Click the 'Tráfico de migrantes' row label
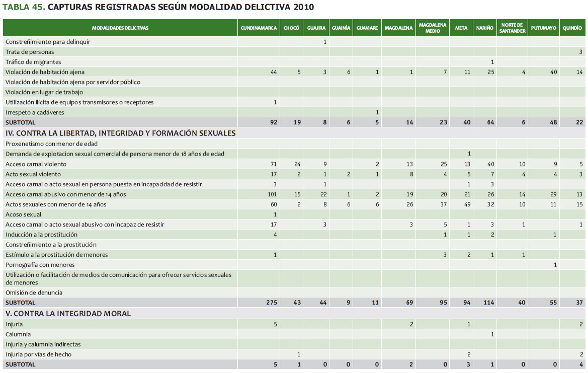 click(x=33, y=62)
